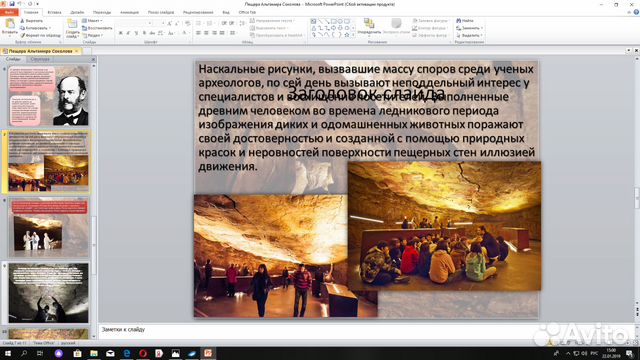This screenshot has width=640, height=360.
Task: Click the Cut (Вырезать) scissors button
Action: pos(31,20)
